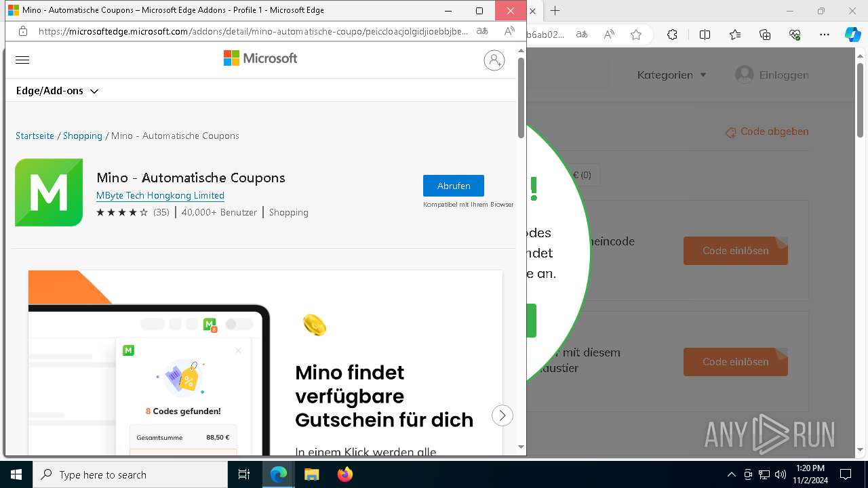868x488 pixels.
Task: Open volume control in system tray
Action: tap(781, 474)
